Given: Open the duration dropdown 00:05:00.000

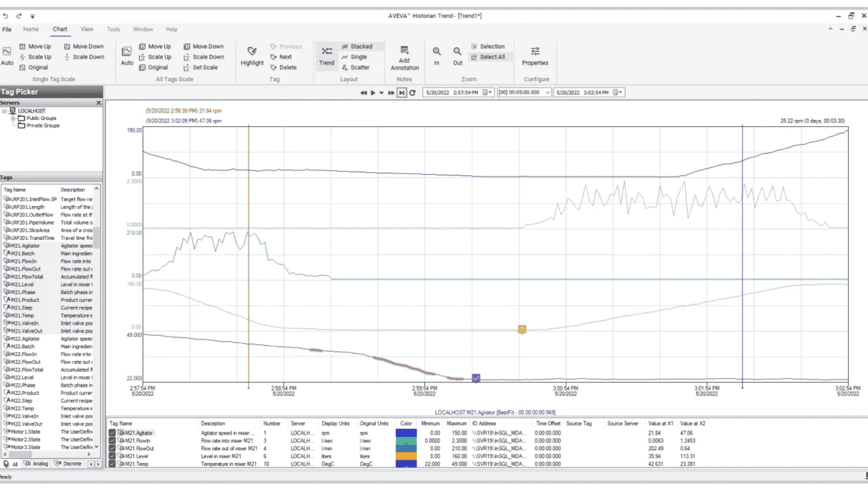Looking at the screenshot, I should click(547, 93).
